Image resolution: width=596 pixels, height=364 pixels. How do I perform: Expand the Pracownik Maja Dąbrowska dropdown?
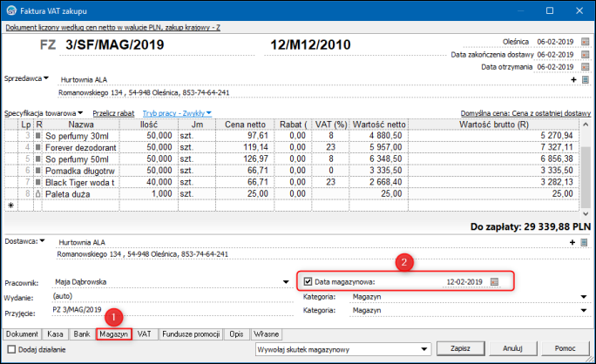(287, 282)
